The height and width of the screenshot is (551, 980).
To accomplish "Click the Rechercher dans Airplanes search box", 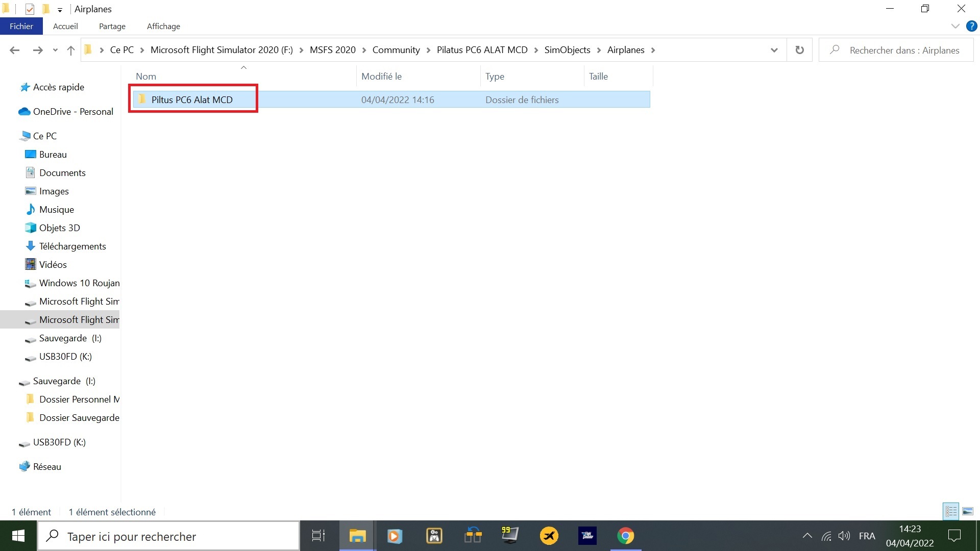I will point(904,50).
